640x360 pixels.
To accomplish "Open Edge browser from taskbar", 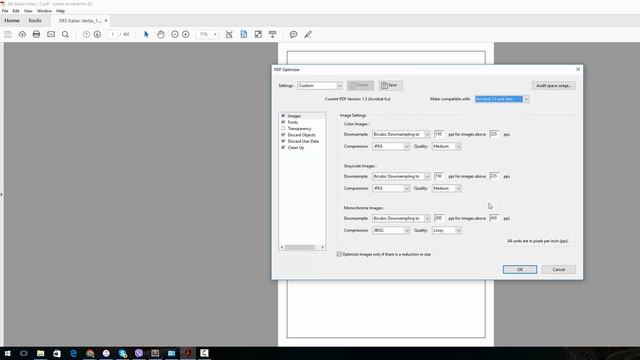I will coord(73,353).
